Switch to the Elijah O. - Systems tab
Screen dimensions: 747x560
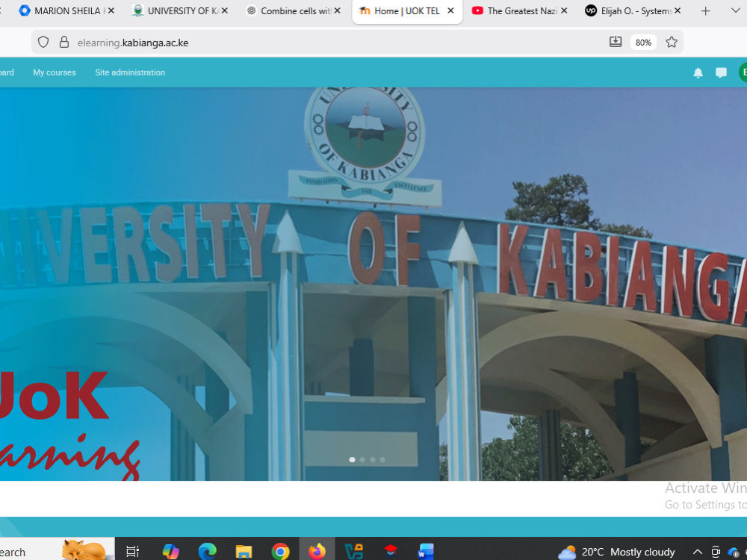click(628, 10)
